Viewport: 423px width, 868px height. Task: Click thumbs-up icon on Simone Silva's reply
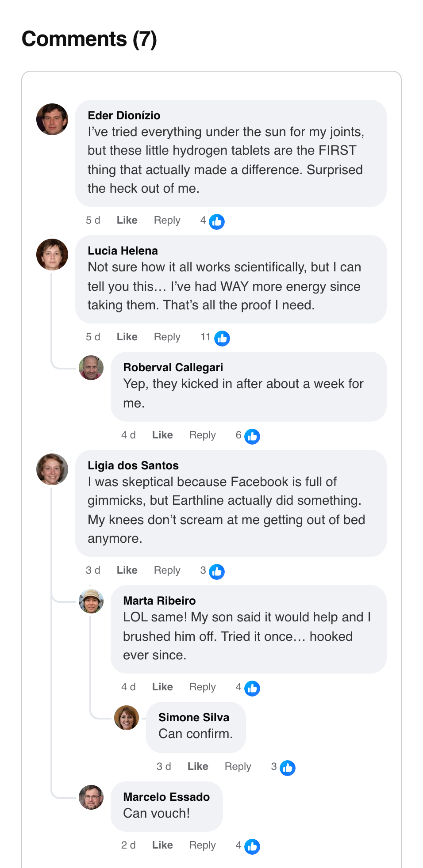pyautogui.click(x=288, y=768)
